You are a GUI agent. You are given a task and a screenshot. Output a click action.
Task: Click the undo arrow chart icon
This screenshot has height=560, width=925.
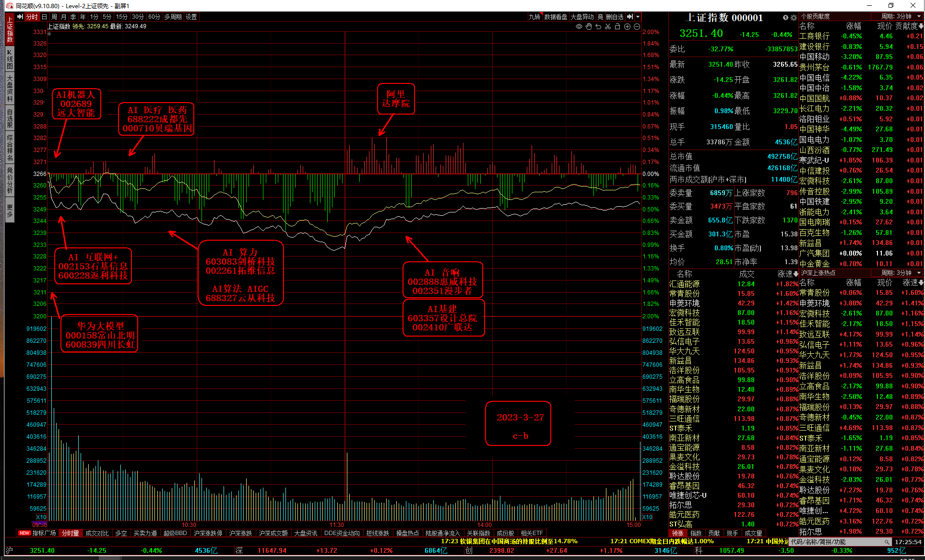(598, 27)
